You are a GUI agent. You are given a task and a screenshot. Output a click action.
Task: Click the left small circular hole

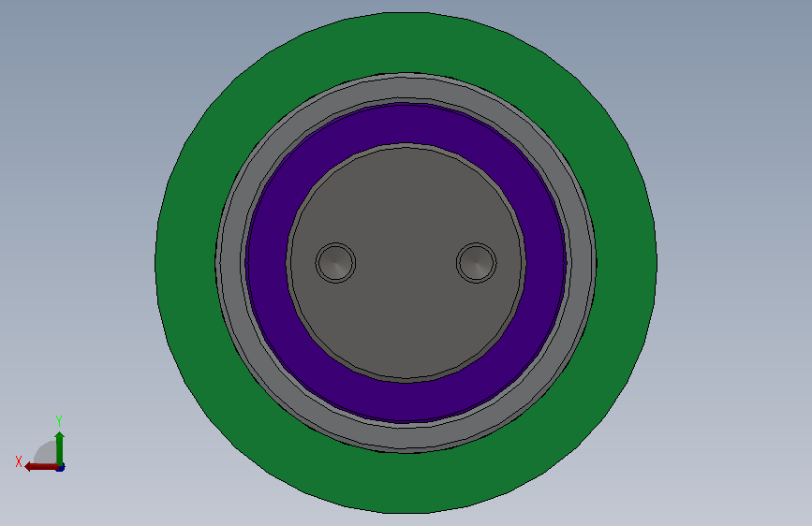pyautogui.click(x=335, y=262)
